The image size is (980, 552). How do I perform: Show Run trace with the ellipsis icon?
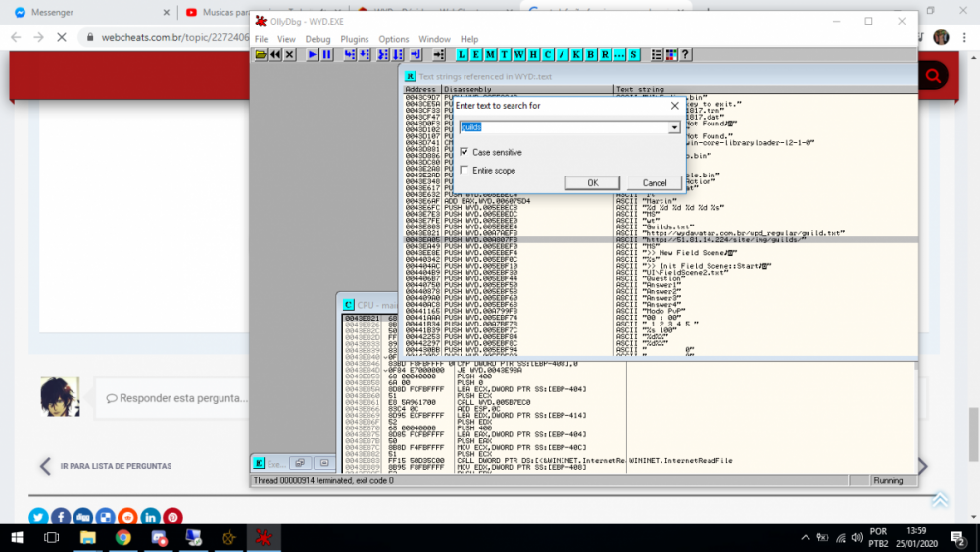(619, 54)
